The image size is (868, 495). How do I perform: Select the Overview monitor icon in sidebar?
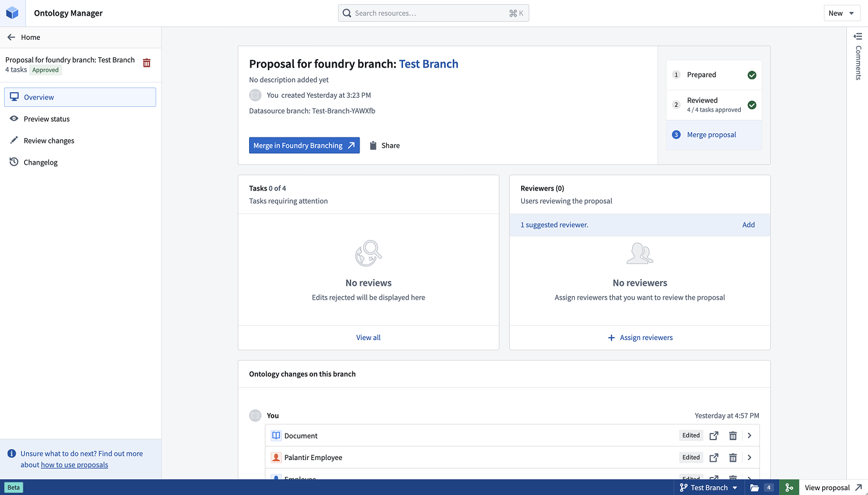(x=13, y=97)
